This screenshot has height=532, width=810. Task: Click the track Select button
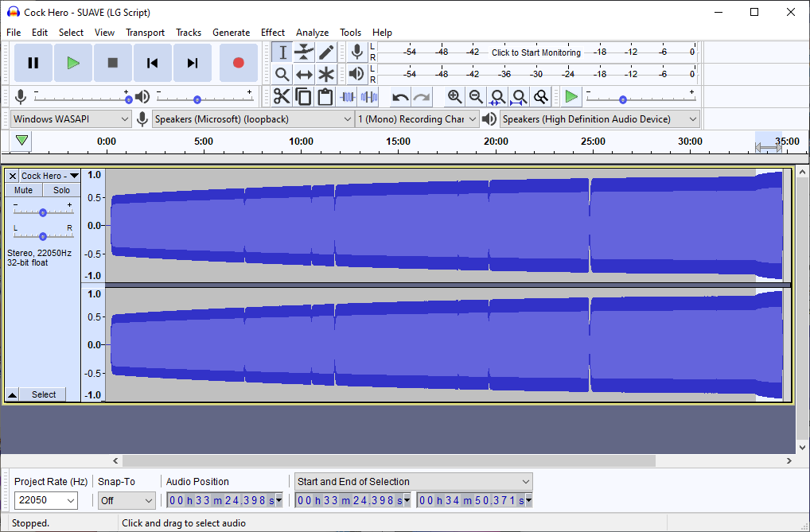tap(44, 394)
